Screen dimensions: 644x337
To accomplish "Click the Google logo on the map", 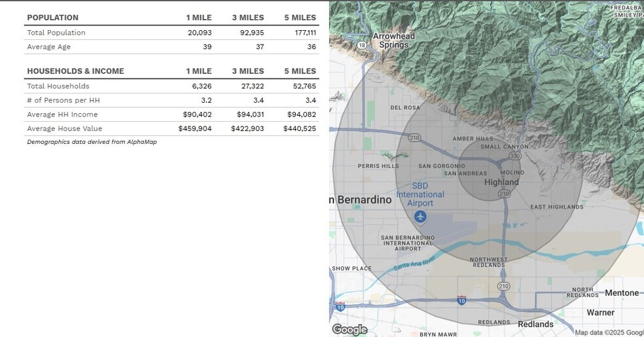I will click(349, 329).
